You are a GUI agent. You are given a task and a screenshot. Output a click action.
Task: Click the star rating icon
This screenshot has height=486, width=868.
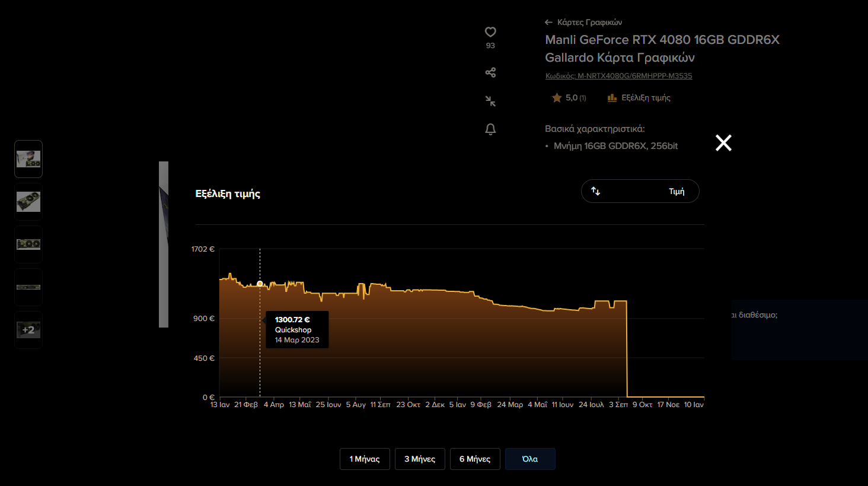tap(557, 98)
